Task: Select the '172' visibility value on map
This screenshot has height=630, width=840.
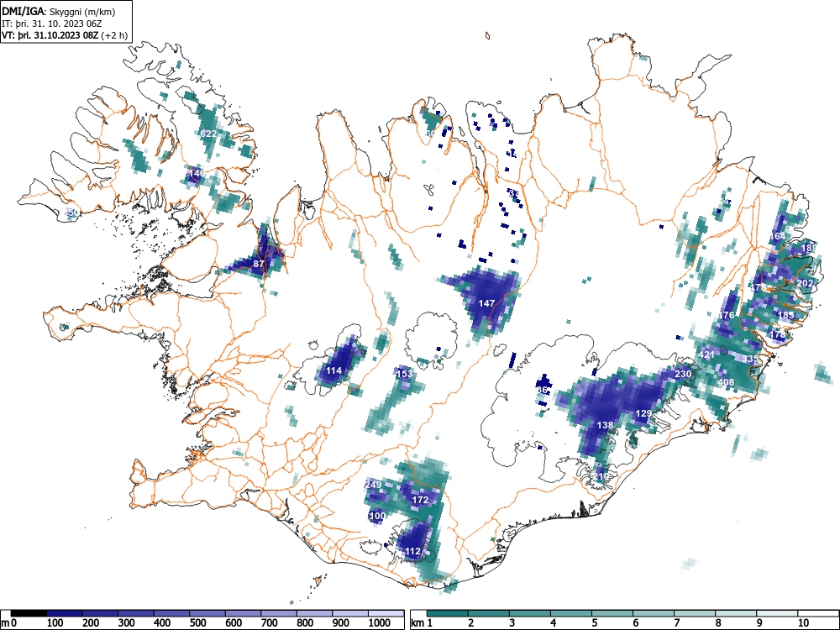Action: coord(421,500)
